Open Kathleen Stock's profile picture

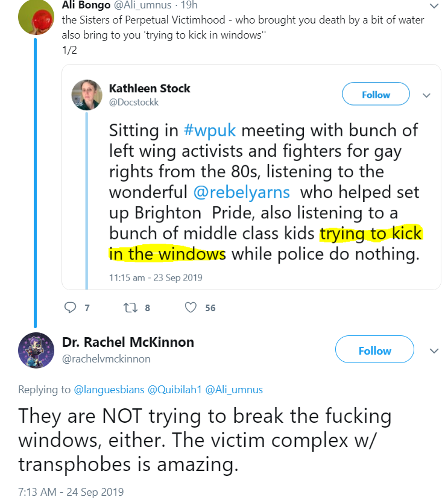pos(87,95)
